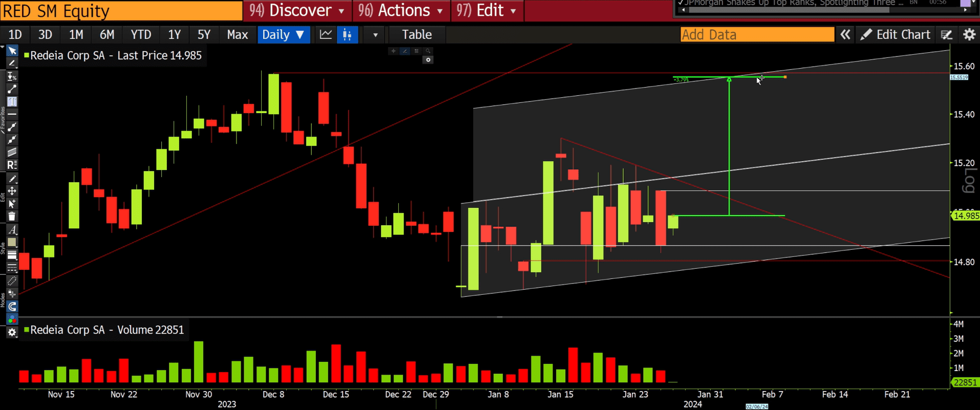Image resolution: width=980 pixels, height=410 pixels.
Task: Select the 1Y time range
Action: click(x=175, y=35)
